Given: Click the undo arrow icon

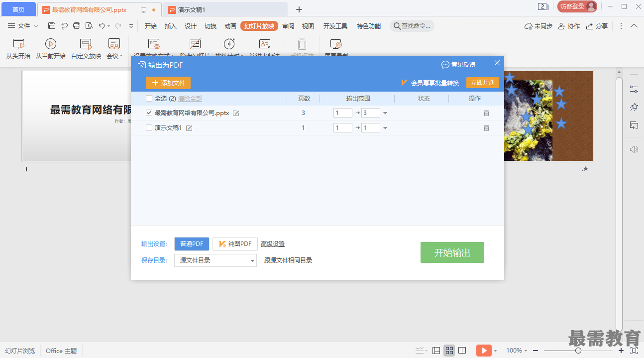Looking at the screenshot, I should [x=102, y=26].
